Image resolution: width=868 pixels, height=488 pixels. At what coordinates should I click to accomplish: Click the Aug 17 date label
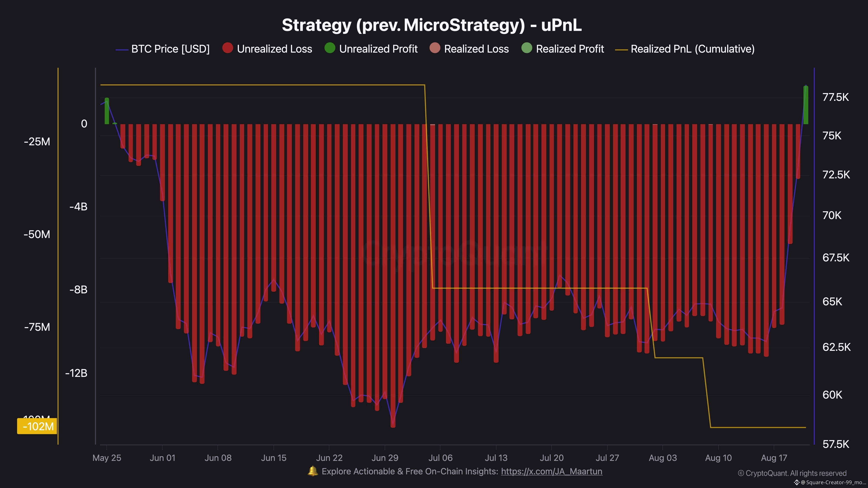coord(774,458)
